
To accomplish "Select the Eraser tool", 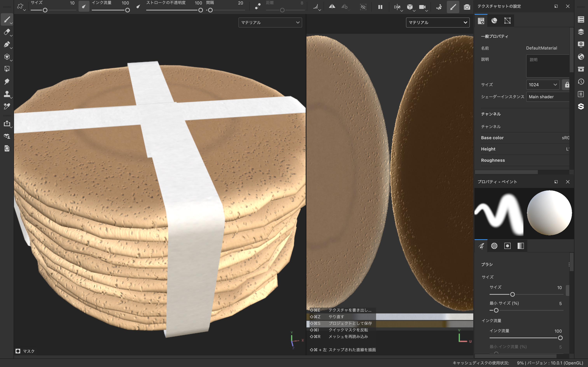I will [7, 32].
